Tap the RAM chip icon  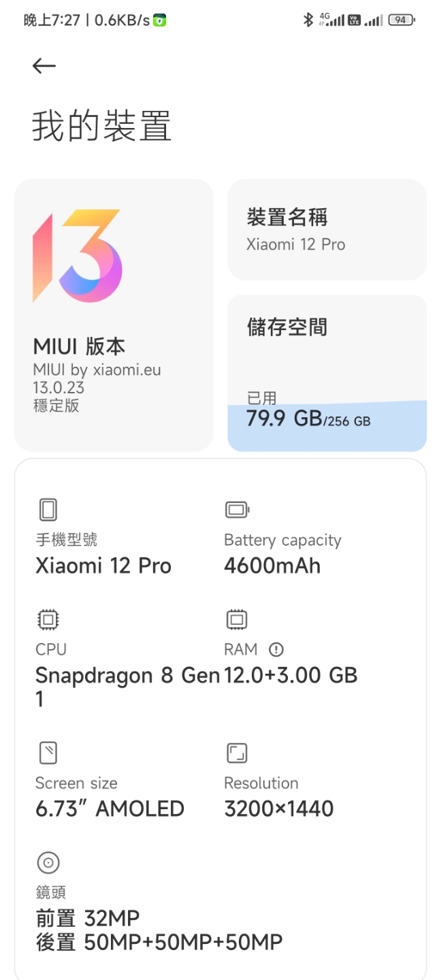[236, 619]
